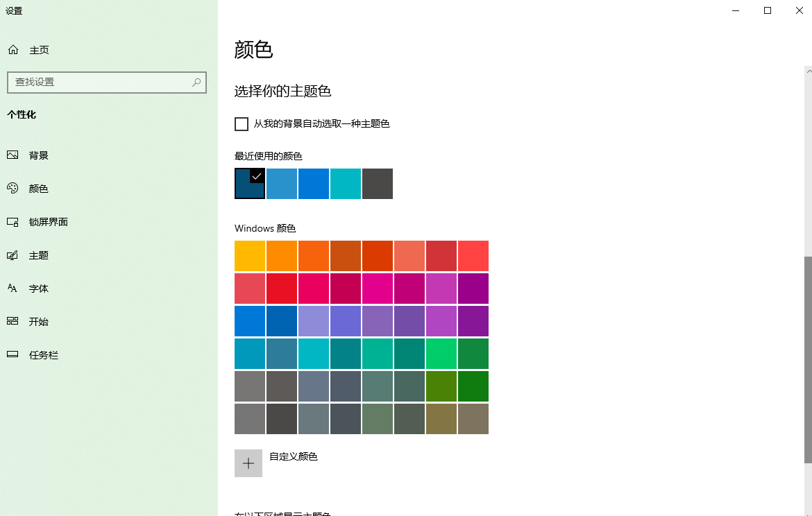Click the search magnifier in 查找设置 box
This screenshot has height=516, width=812.
(196, 83)
